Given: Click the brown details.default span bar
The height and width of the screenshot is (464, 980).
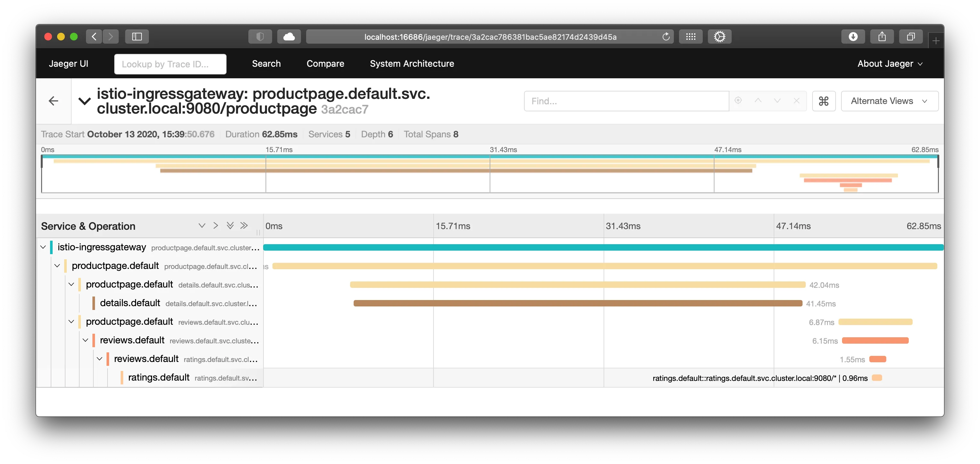Looking at the screenshot, I should (578, 303).
